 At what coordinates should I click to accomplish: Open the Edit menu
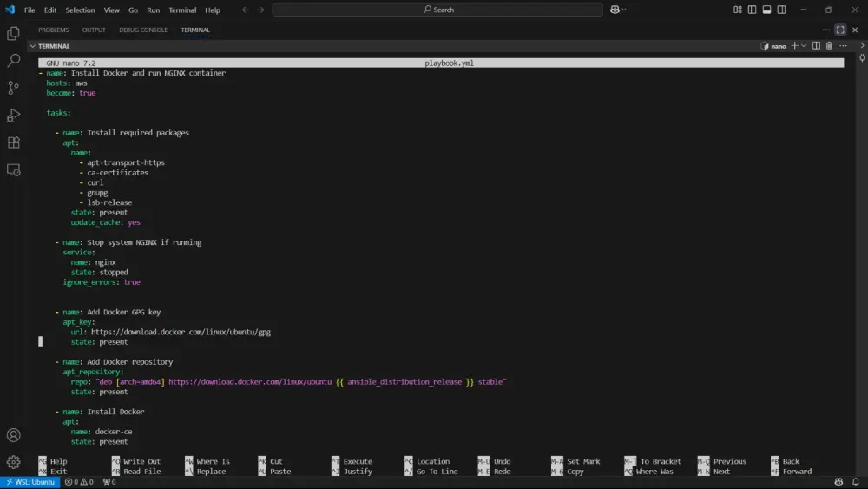click(x=50, y=10)
